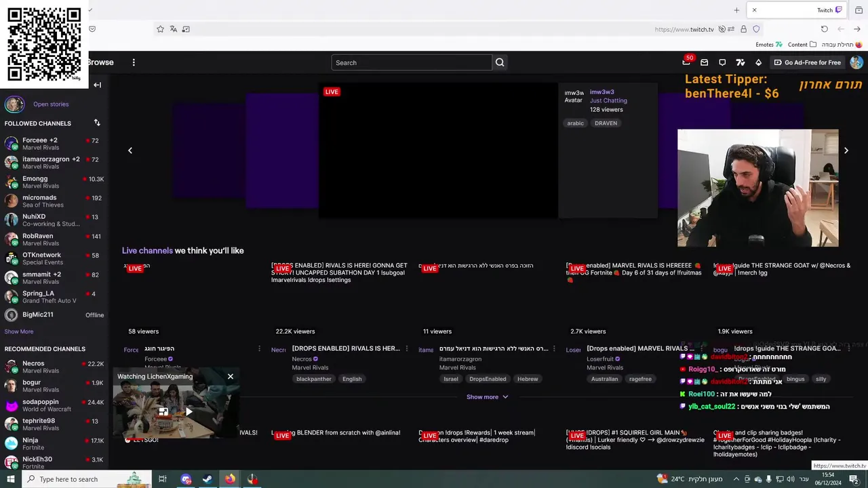The width and height of the screenshot is (868, 488).
Task: Open a new browser tab with plus
Action: pos(736,10)
